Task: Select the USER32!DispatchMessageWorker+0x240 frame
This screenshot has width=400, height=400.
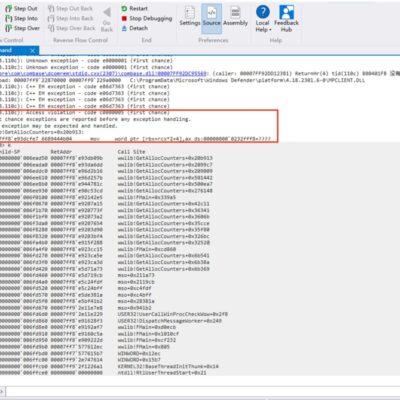Action: click(170, 321)
